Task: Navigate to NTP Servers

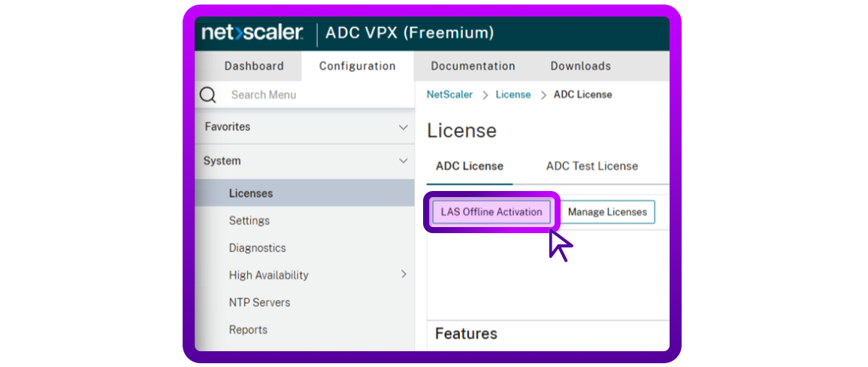Action: [x=259, y=302]
